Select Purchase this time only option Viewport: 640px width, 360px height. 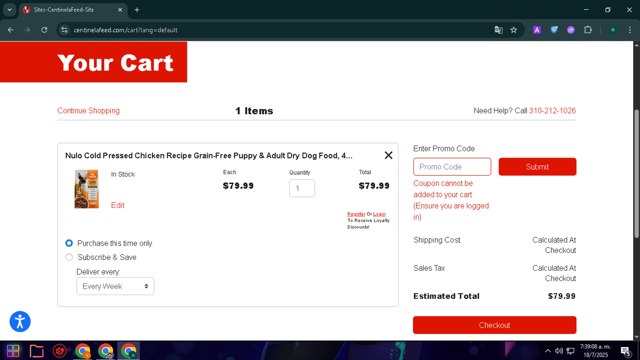pyautogui.click(x=69, y=243)
